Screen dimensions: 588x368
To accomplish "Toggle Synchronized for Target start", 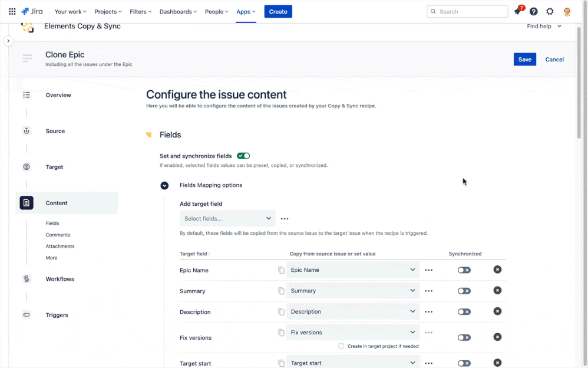I will 464,363.
